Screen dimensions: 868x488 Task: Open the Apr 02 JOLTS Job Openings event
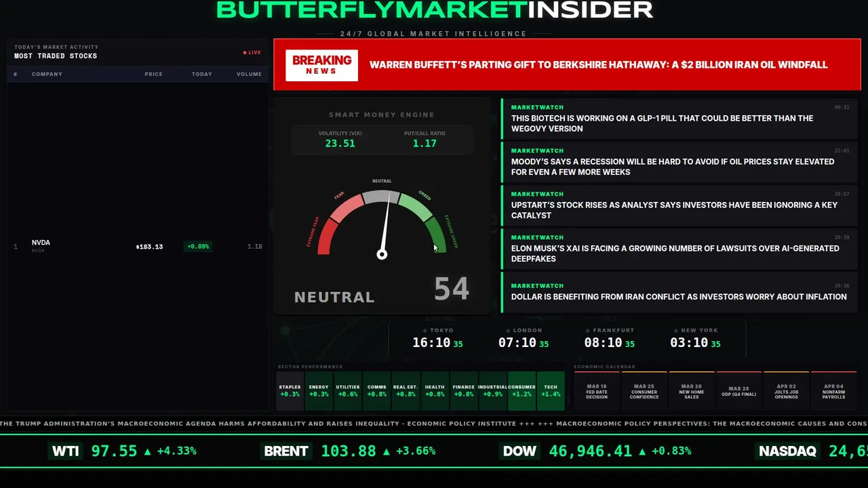[x=787, y=391]
